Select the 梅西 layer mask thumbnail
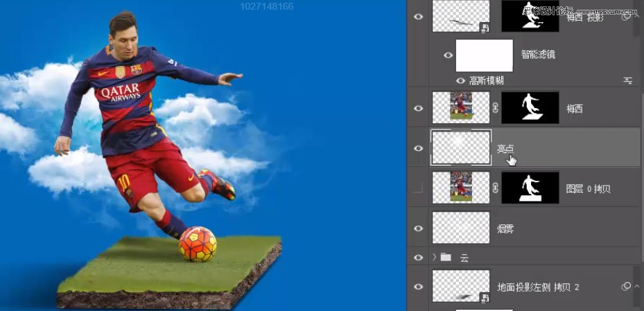644x311 pixels. 530,107
